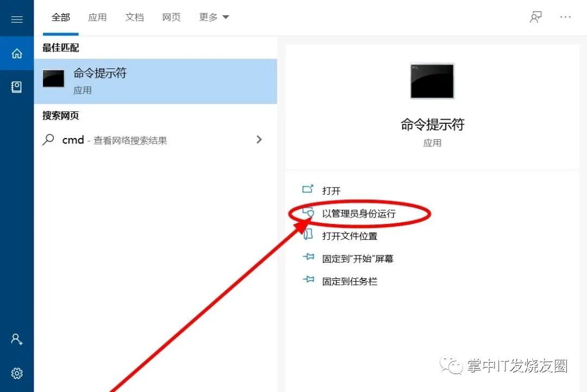Click the feedback icon at top right
Screen dimensions: 587x392
coord(536,17)
